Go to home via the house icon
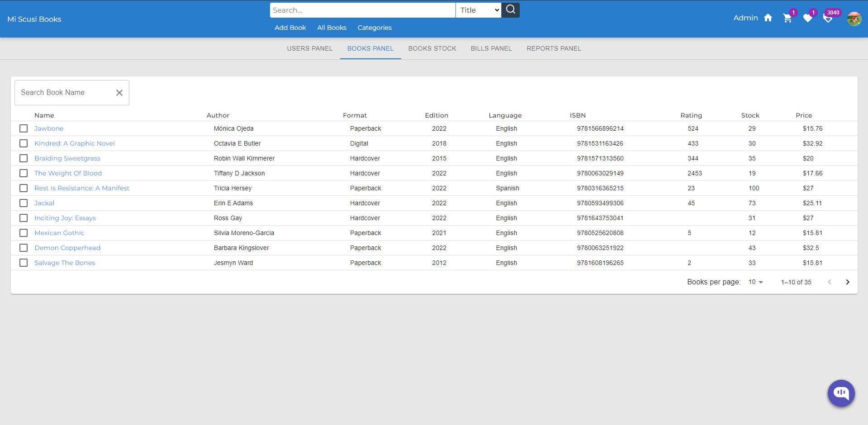Screen dimensions: 868x425 [x=768, y=18]
